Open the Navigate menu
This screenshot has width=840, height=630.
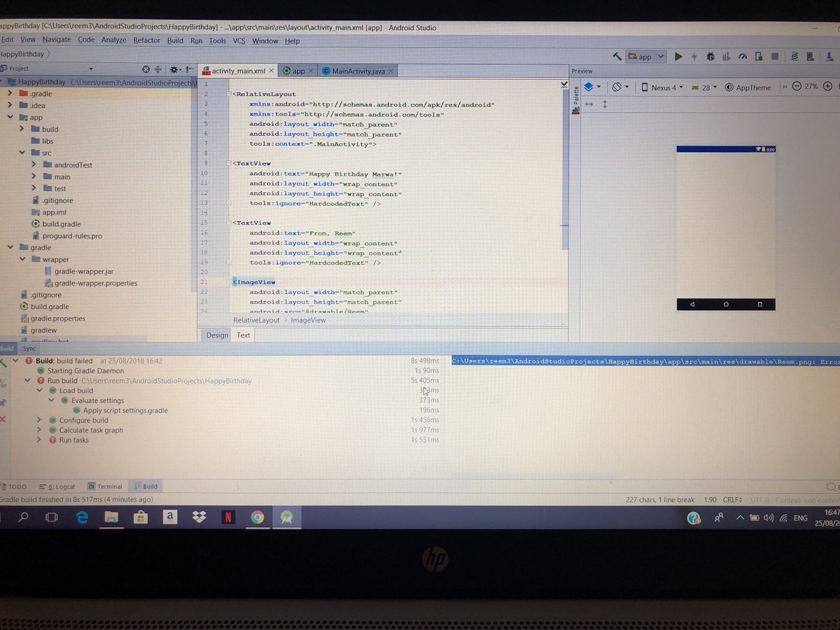(56, 40)
